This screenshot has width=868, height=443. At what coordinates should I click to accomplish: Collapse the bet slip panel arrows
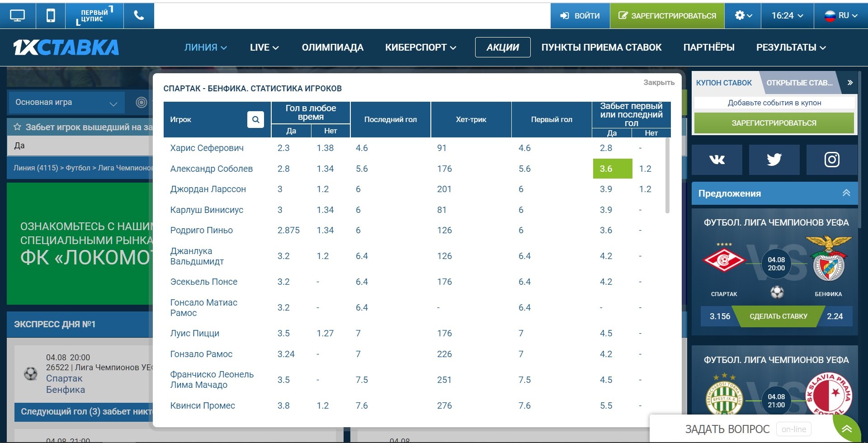coord(850,83)
